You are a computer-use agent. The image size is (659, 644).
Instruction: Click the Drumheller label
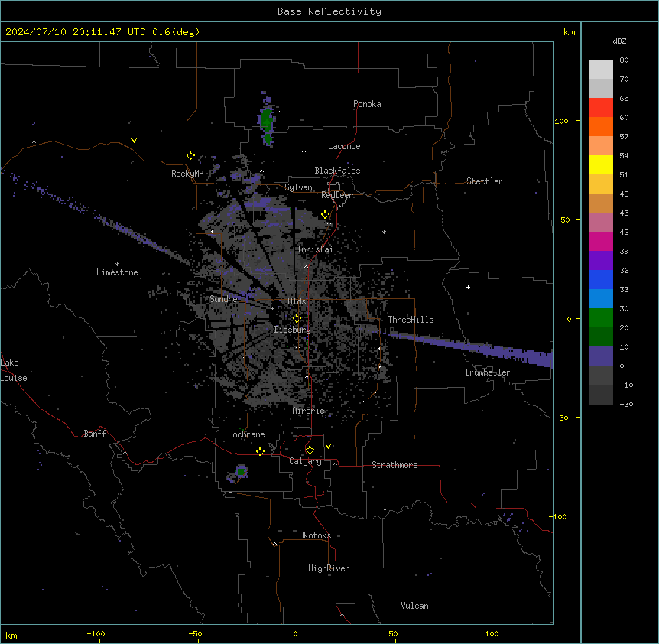click(488, 372)
